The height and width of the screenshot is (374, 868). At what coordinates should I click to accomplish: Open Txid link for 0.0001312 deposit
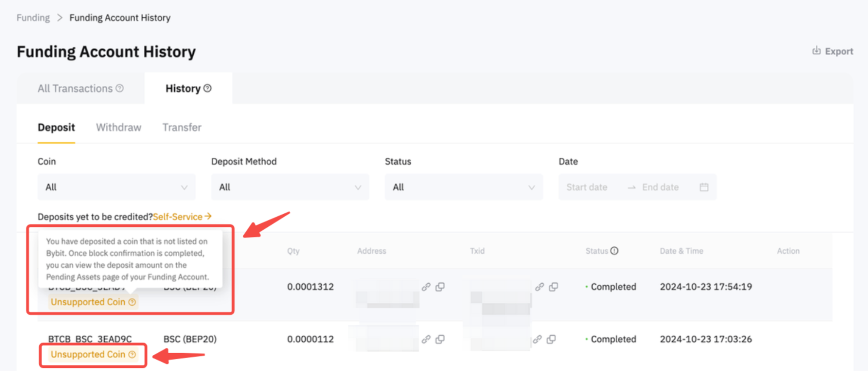[x=539, y=287]
